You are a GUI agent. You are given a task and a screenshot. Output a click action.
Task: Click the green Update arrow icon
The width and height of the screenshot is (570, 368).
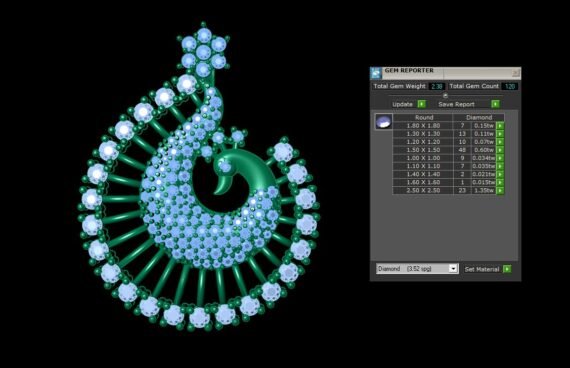[421, 104]
